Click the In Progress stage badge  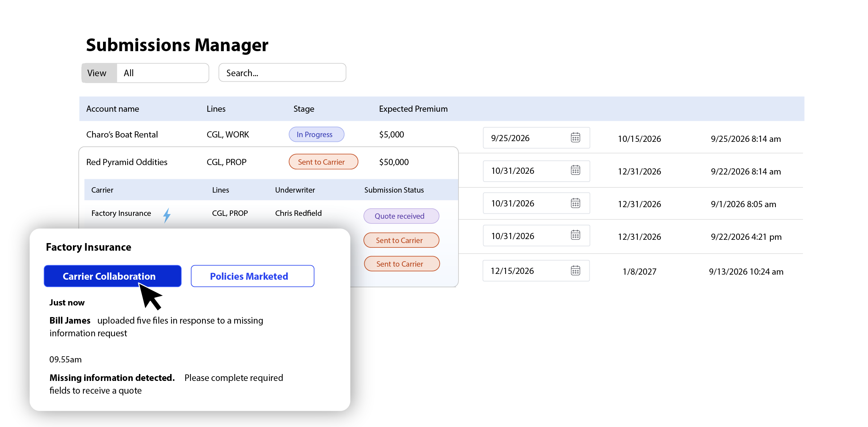pyautogui.click(x=316, y=134)
